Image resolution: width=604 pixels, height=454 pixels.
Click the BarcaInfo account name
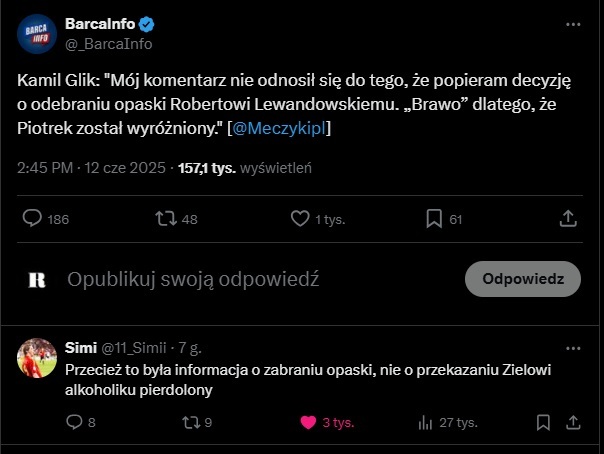(x=100, y=23)
